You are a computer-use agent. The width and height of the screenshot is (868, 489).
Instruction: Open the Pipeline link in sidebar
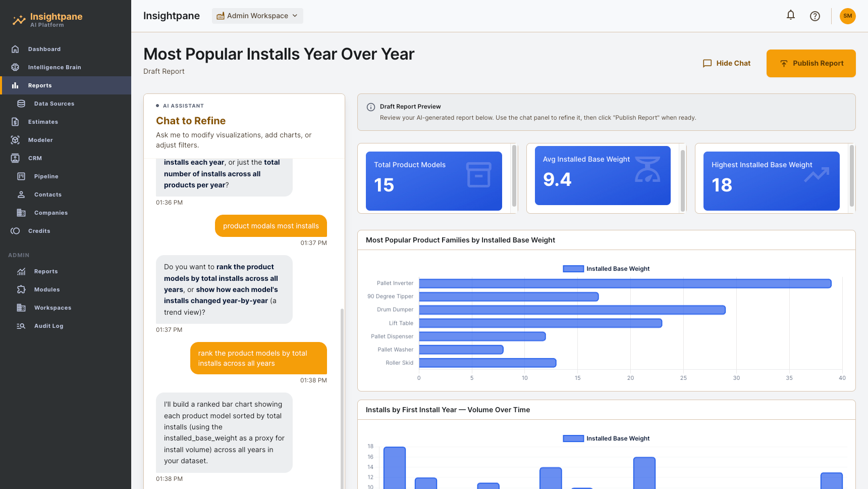click(66, 176)
